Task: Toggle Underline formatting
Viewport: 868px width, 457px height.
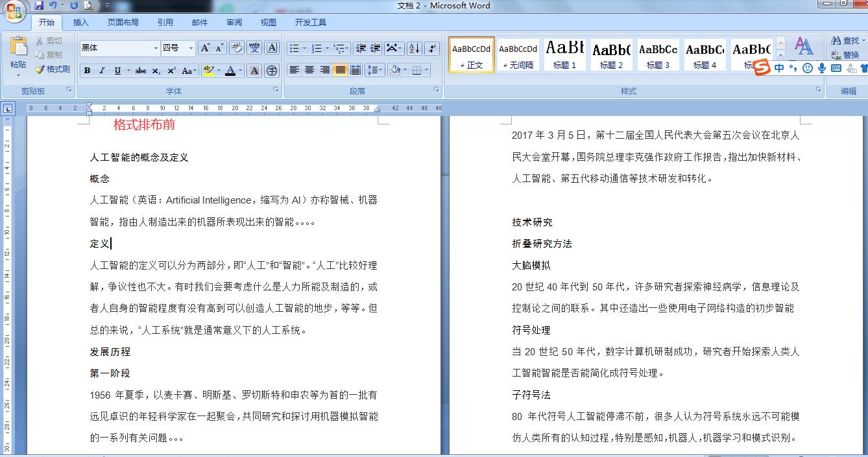Action: (117, 70)
